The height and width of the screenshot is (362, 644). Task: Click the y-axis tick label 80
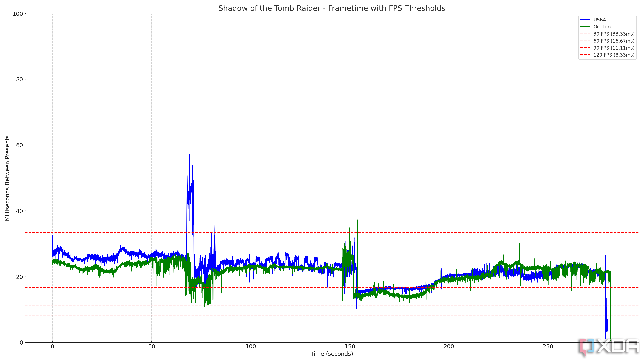[x=19, y=79]
